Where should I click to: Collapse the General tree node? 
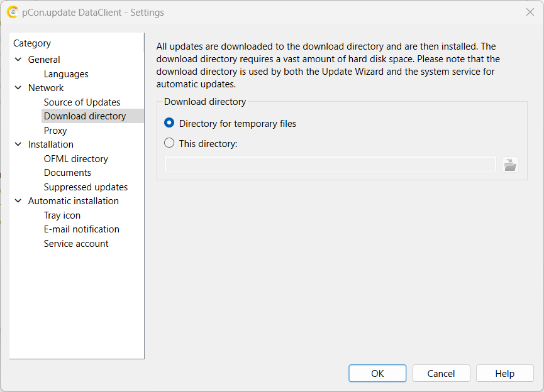coord(18,60)
